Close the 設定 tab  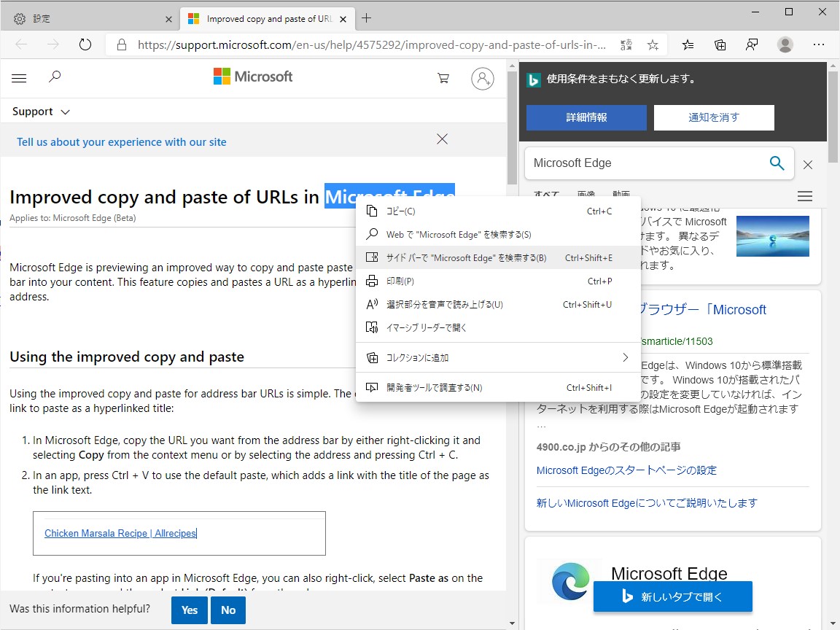coord(168,19)
